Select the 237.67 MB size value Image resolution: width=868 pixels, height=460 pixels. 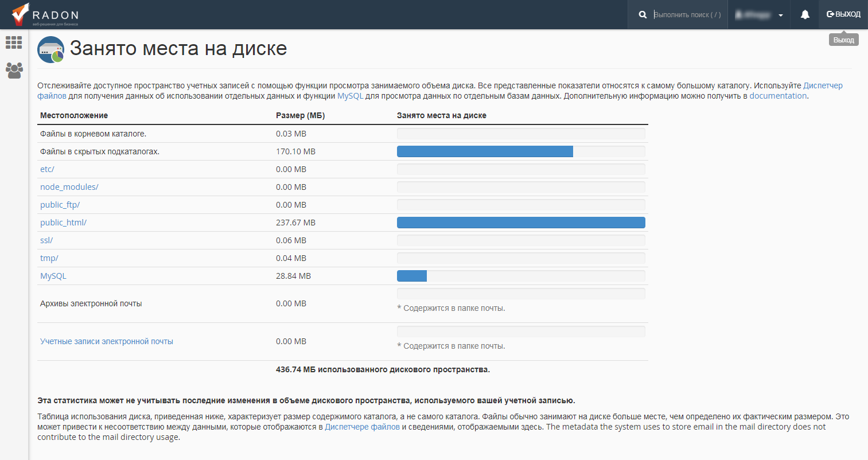point(295,223)
